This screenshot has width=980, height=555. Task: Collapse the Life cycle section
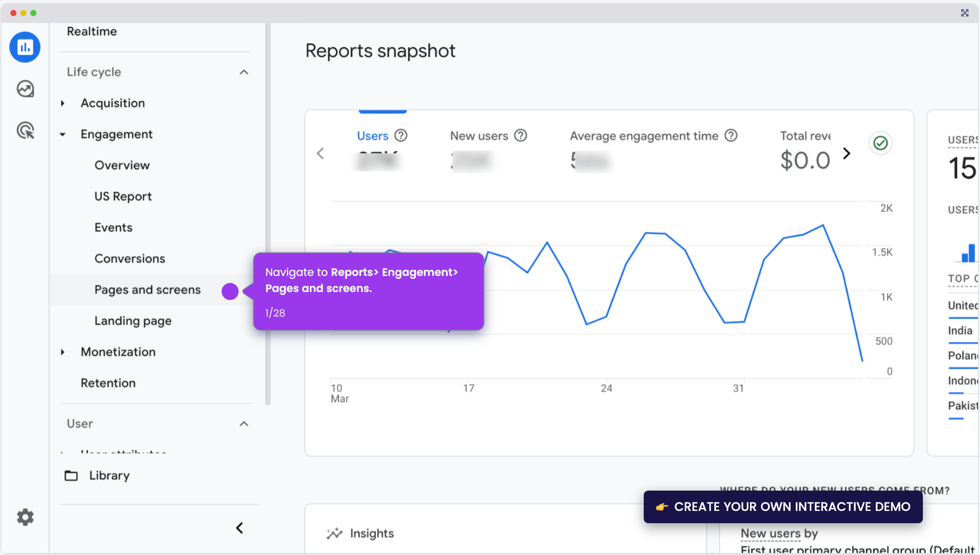tap(244, 72)
